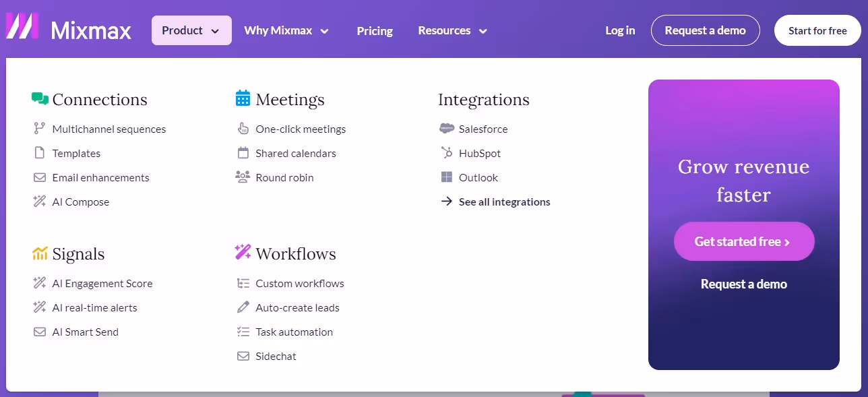868x397 pixels.
Task: Click the Start for free button
Action: [817, 30]
